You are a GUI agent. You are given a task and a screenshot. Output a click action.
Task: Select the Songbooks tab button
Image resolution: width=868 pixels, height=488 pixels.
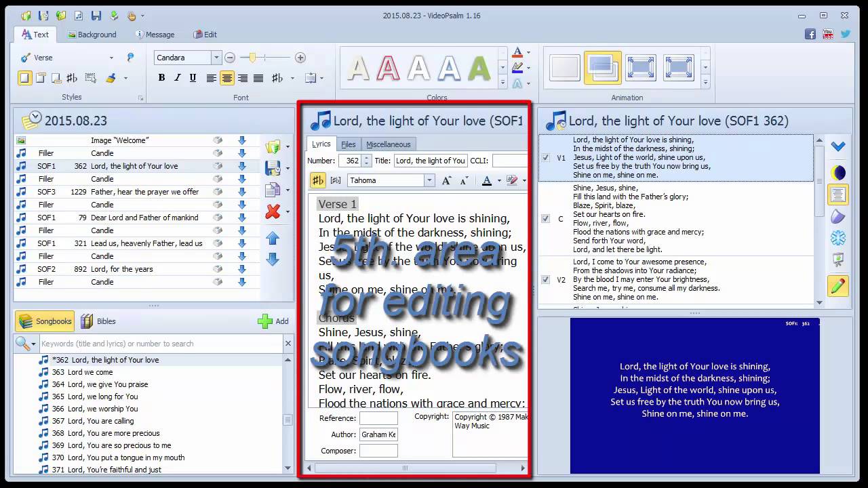(45, 321)
